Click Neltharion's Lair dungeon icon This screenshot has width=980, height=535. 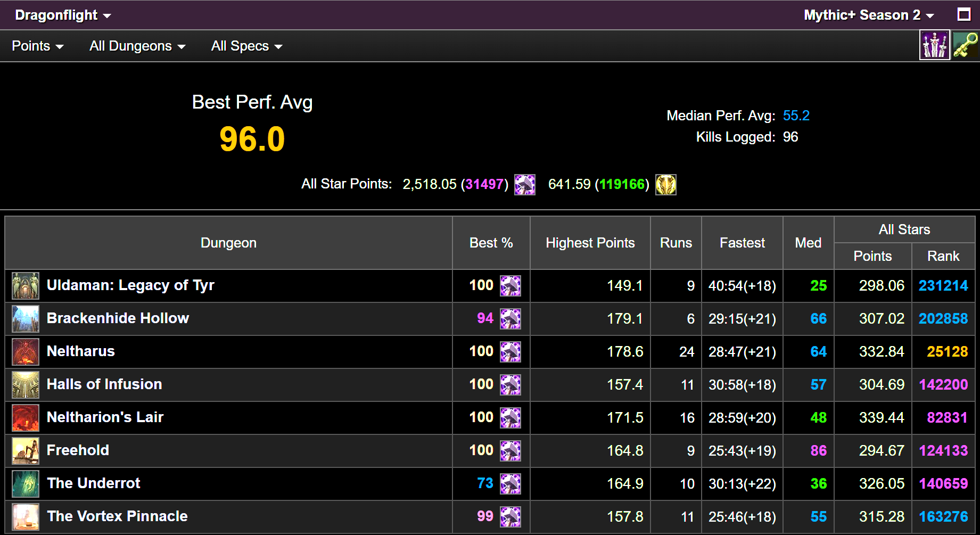26,418
